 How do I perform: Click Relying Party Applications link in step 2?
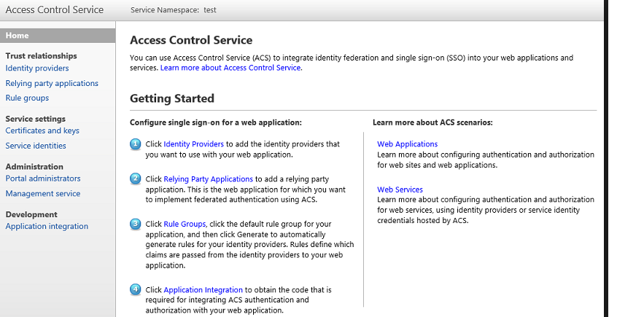point(209,179)
